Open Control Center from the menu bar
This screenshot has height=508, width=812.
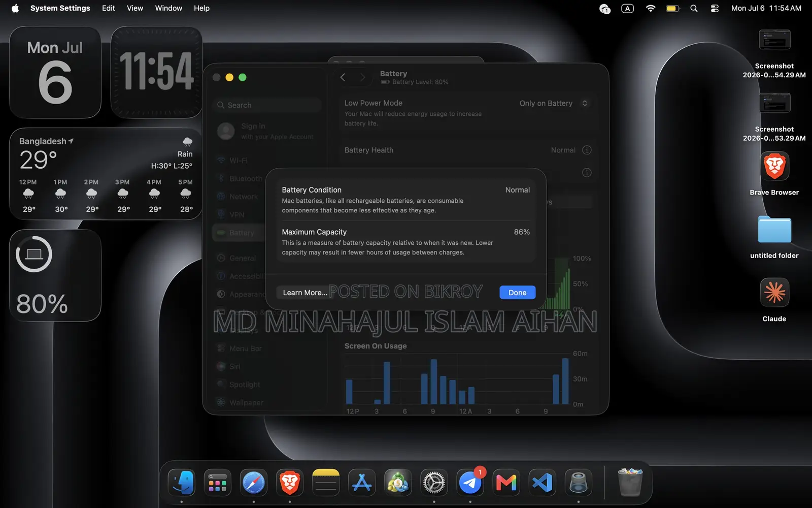coord(715,8)
